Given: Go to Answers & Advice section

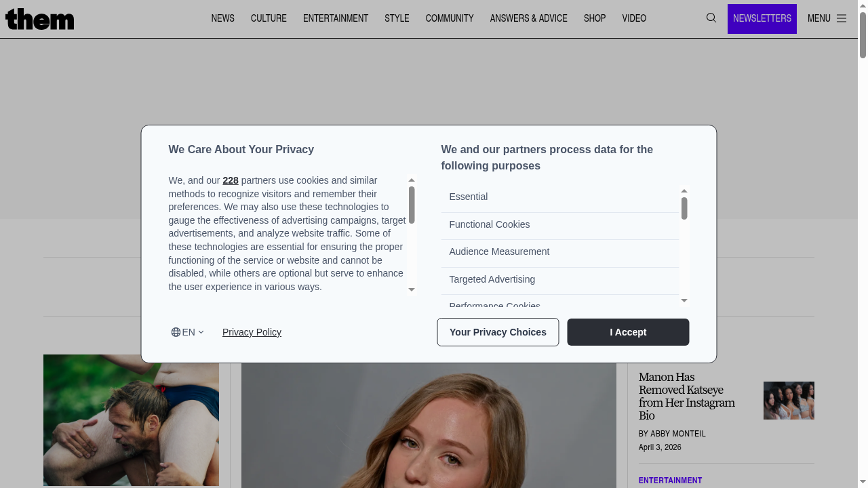Looking at the screenshot, I should 528,18.
